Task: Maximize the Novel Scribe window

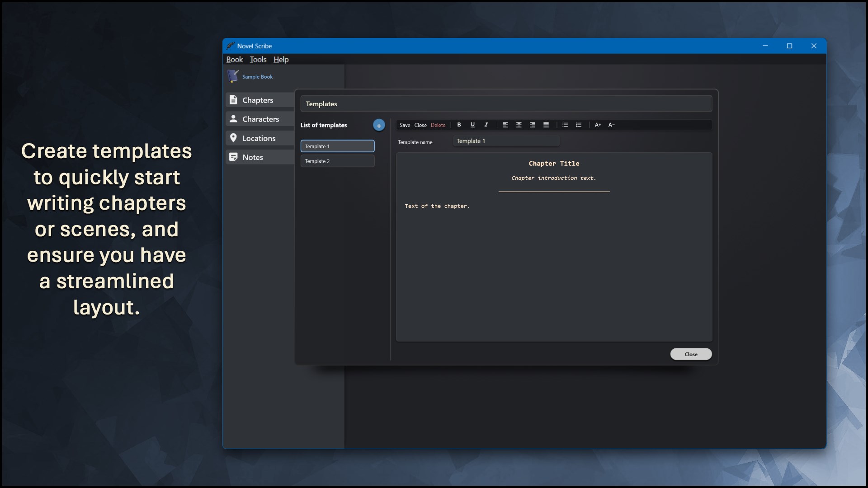Action: 789,46
